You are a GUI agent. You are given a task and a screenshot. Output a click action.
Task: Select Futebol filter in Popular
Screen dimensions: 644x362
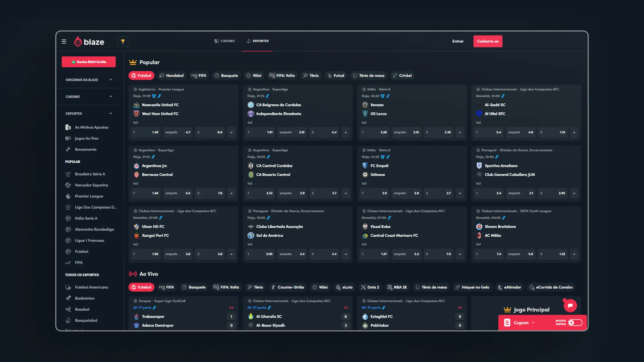tap(141, 75)
